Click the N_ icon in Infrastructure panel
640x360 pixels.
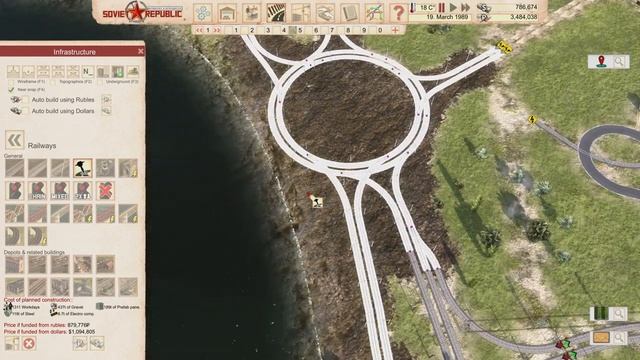point(88,72)
